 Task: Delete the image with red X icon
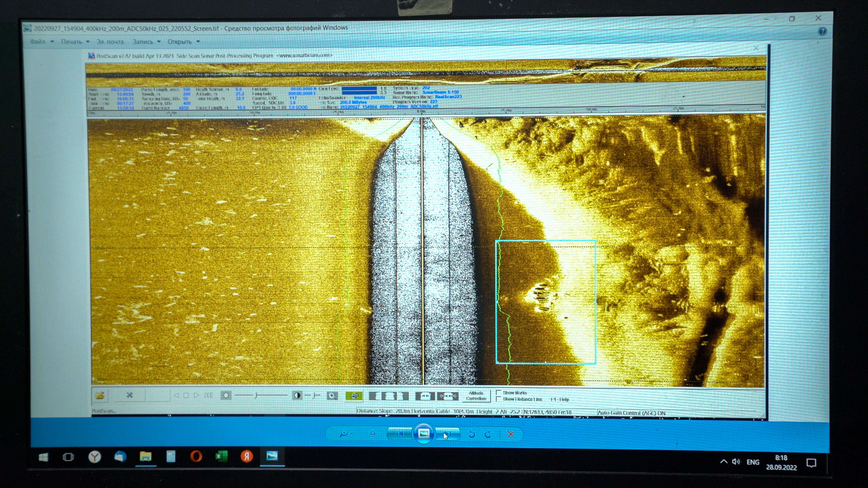click(510, 434)
